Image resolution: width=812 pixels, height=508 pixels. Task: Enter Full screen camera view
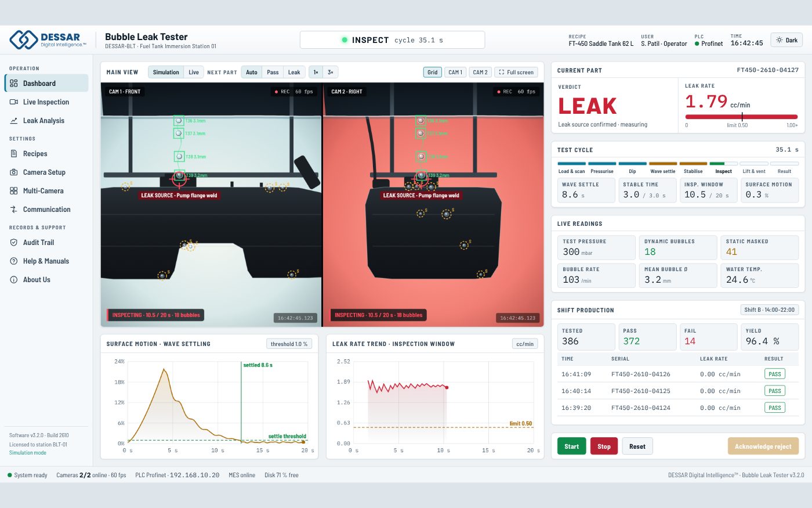(x=516, y=72)
